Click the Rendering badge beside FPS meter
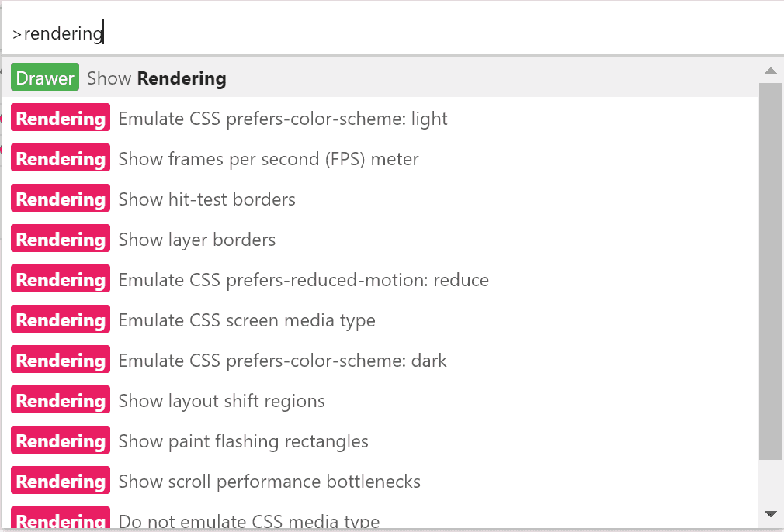The image size is (784, 532). (x=61, y=159)
